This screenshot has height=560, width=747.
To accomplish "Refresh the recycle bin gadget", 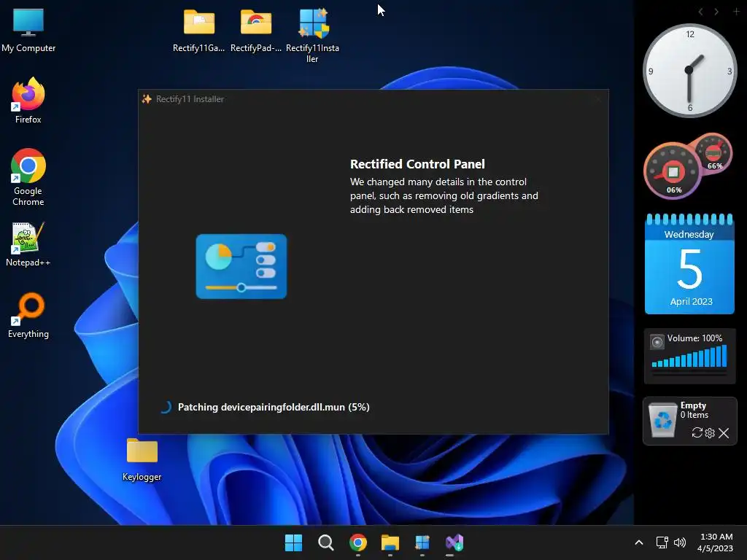I will (x=697, y=432).
